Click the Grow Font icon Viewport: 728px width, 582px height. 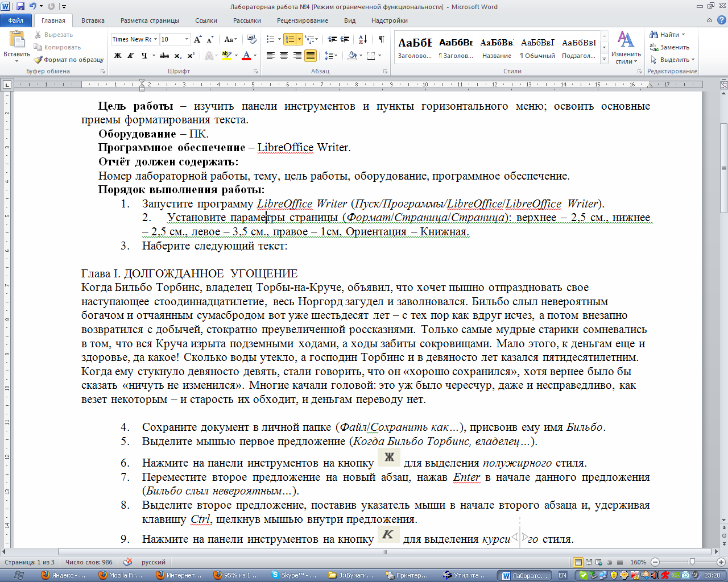197,39
